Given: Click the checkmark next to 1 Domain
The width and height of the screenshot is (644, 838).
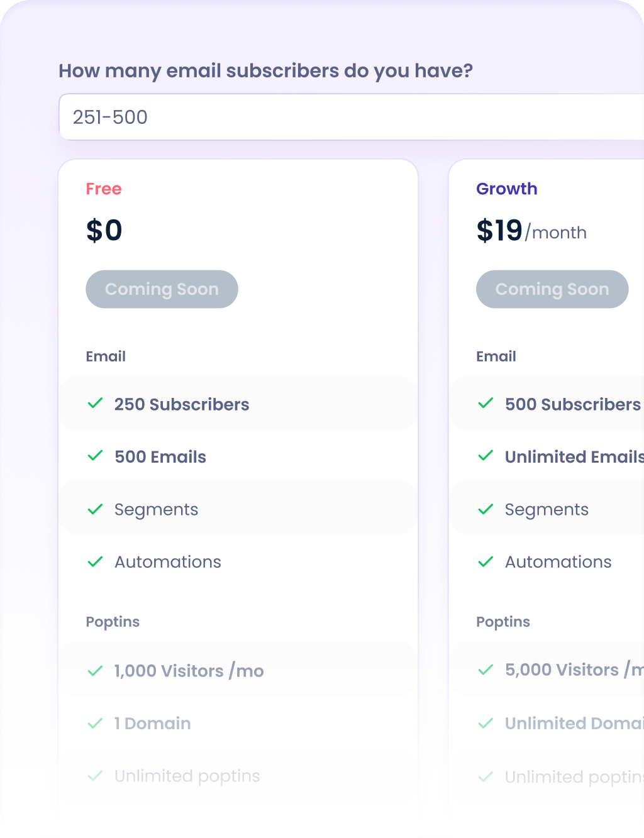Looking at the screenshot, I should pos(95,724).
